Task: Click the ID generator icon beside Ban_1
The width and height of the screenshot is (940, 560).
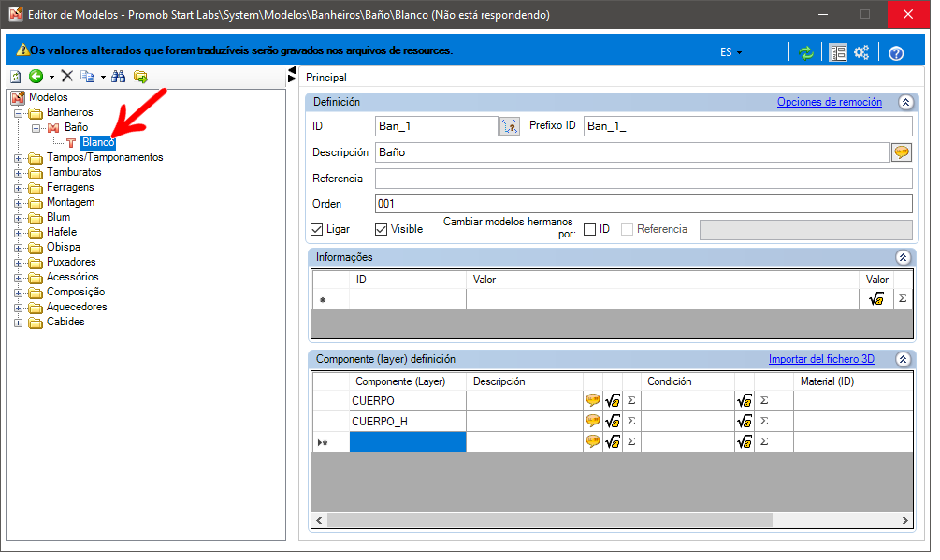Action: (x=510, y=126)
